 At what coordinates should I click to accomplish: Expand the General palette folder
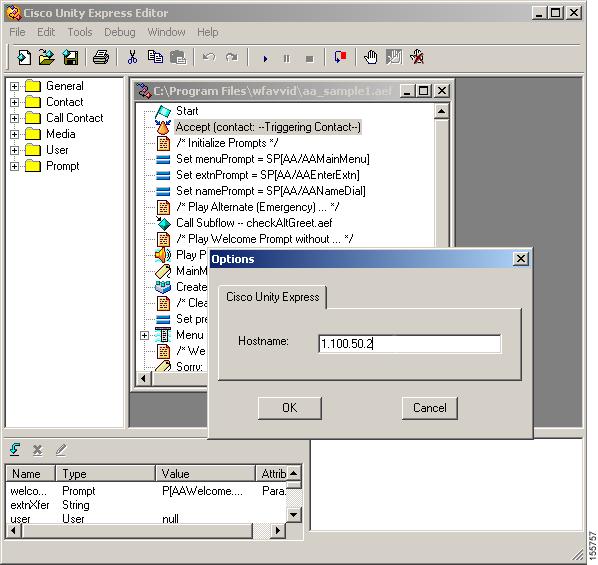tap(14, 86)
